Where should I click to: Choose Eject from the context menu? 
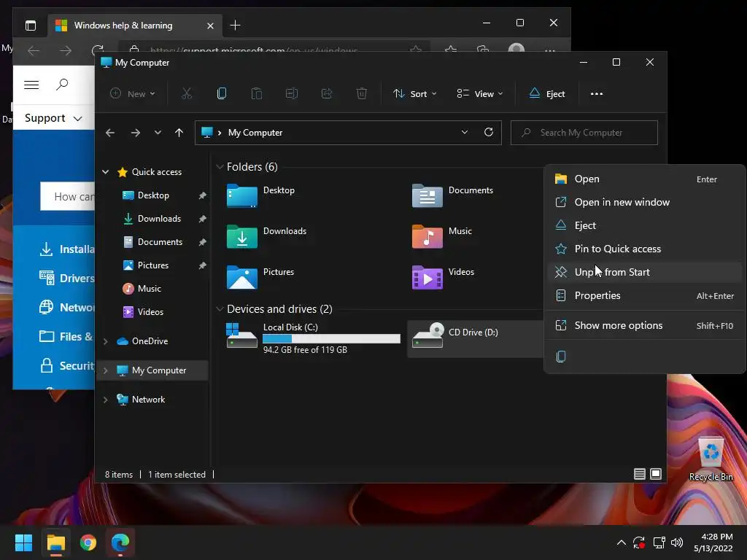[x=645, y=226]
